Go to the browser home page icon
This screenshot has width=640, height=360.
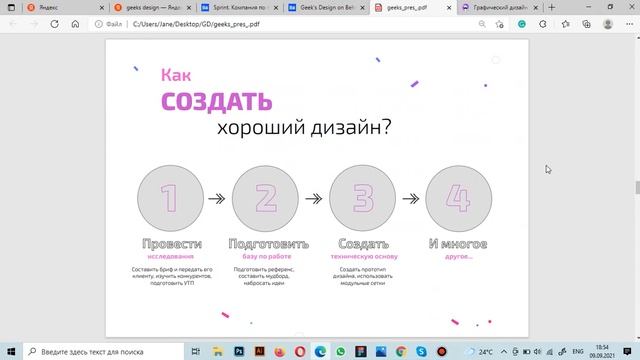75,24
